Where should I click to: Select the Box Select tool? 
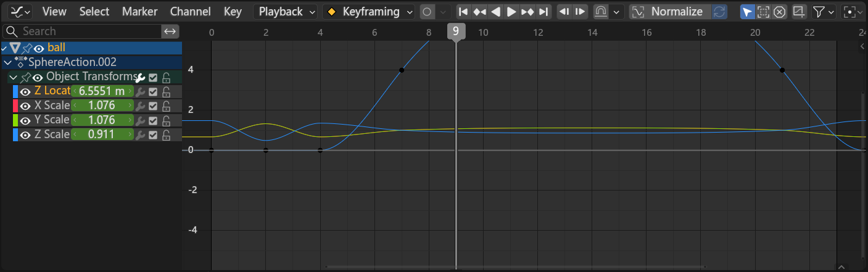pyautogui.click(x=764, y=11)
